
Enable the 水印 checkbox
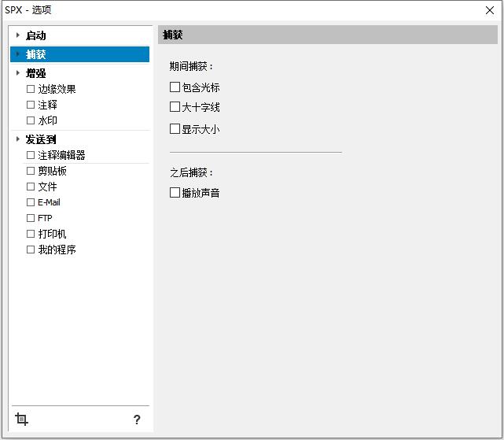[x=31, y=120]
